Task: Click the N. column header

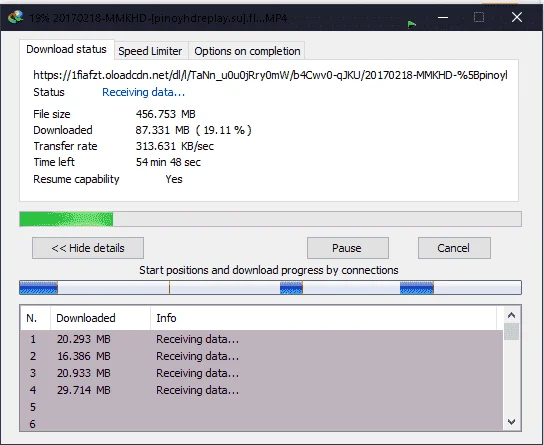Action: (35, 318)
